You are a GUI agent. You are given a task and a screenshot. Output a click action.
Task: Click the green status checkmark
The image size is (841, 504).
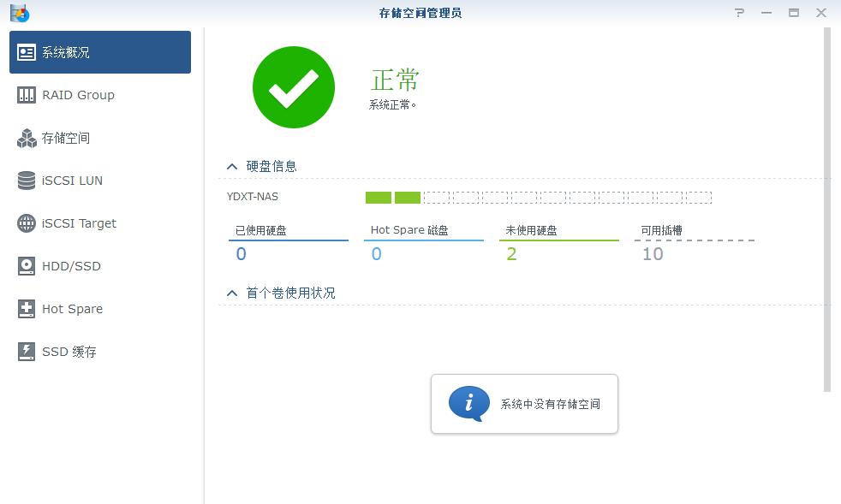tap(293, 86)
